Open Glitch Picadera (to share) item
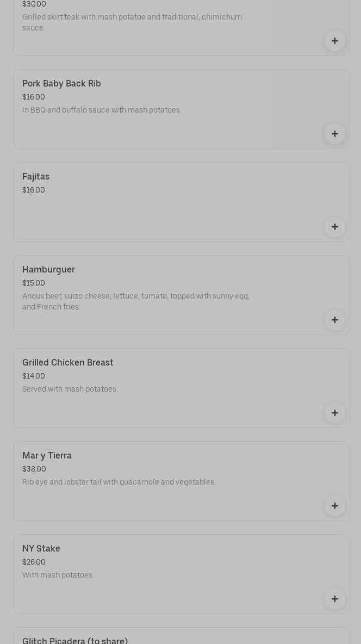 (x=75, y=641)
